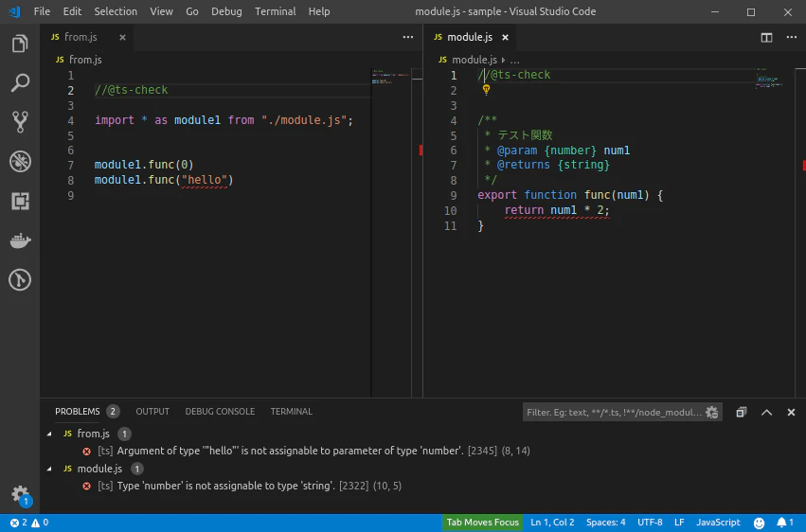Screen dimensions: 806x532
Task: Switch to the OUTPUT panel tab
Action: pyautogui.click(x=152, y=412)
